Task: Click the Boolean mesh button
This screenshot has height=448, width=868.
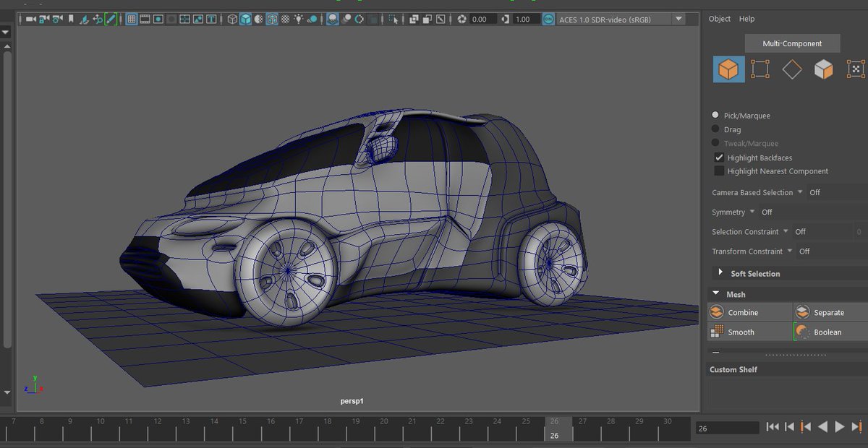Action: [x=830, y=332]
